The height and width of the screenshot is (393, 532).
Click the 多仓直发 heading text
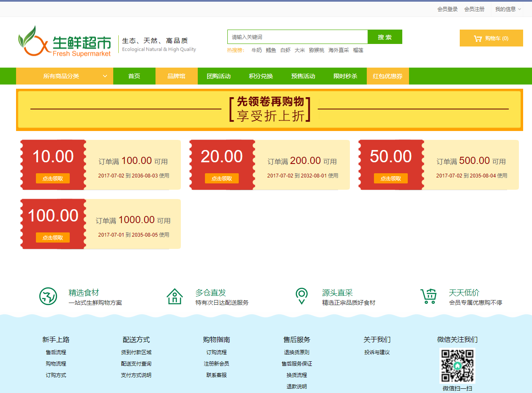[x=210, y=293]
